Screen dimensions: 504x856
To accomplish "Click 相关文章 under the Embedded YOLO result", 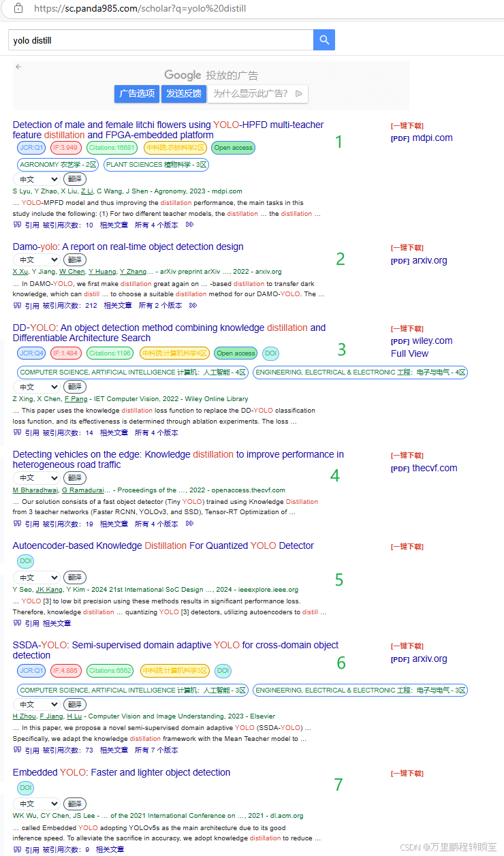I will 110,850.
